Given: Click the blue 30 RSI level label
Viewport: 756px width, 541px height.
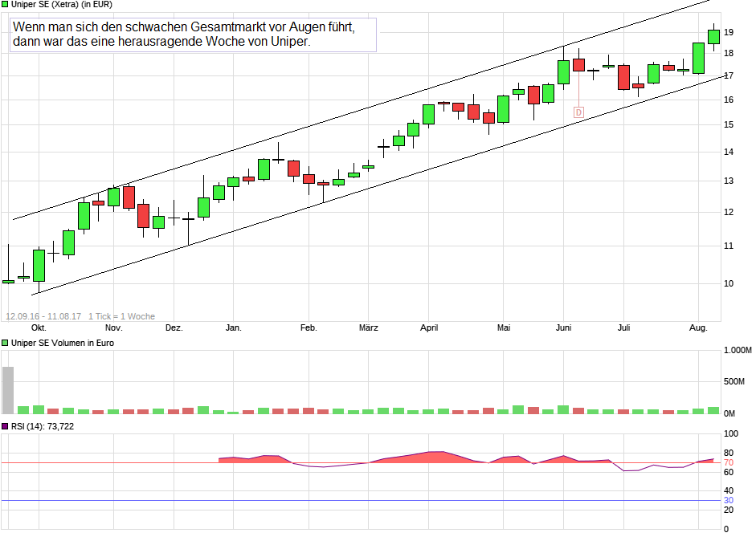Looking at the screenshot, I should pos(729,501).
